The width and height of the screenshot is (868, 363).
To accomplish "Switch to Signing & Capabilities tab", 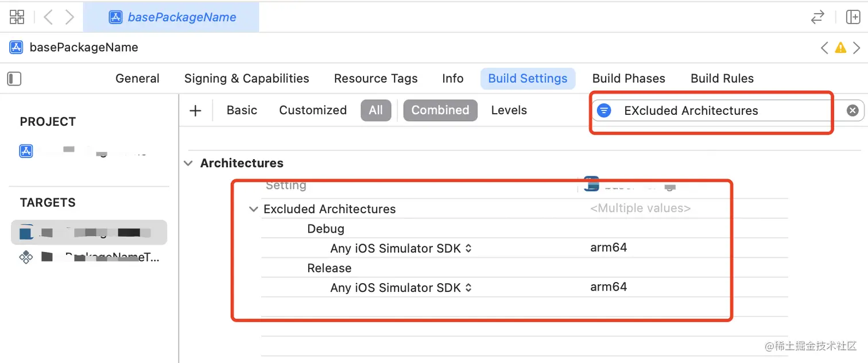I will 246,79.
